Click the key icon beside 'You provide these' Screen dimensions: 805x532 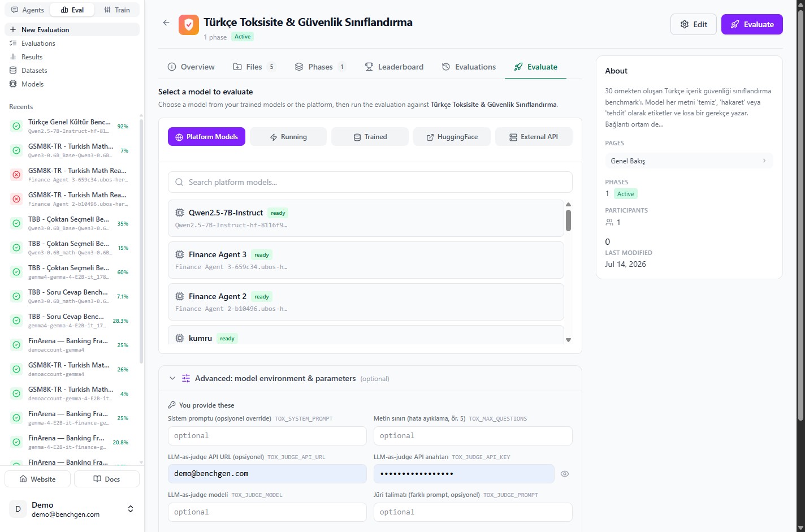[x=172, y=405]
